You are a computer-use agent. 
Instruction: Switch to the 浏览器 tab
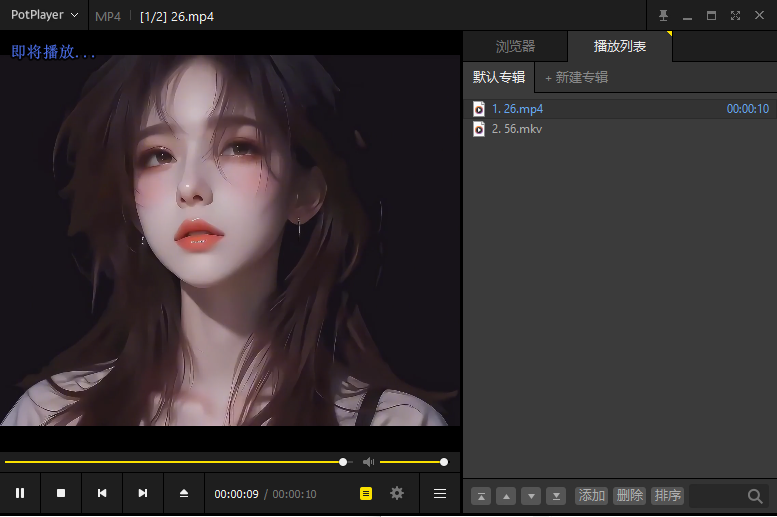coord(515,47)
